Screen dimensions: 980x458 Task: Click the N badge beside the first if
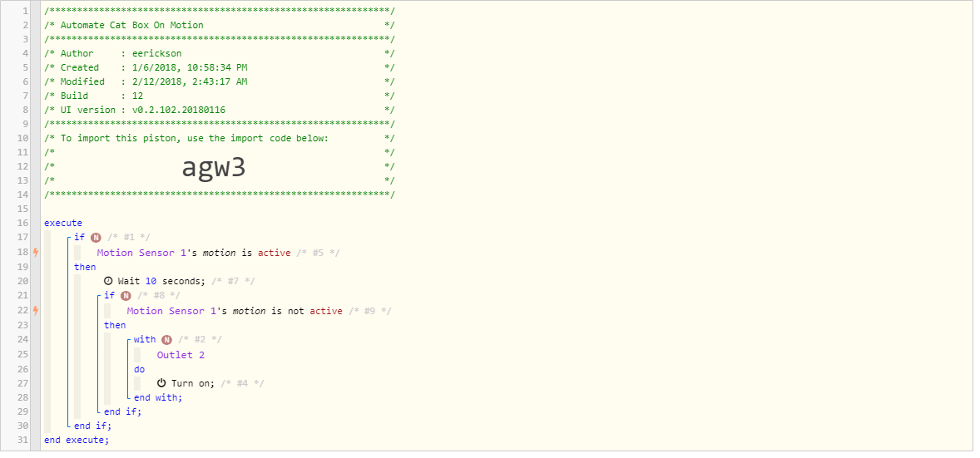(x=96, y=238)
